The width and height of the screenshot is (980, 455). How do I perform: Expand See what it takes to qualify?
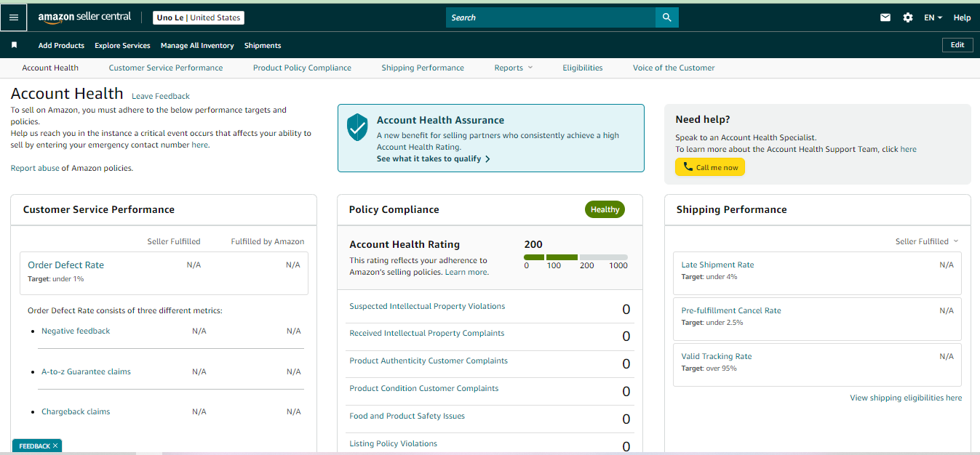coord(434,158)
